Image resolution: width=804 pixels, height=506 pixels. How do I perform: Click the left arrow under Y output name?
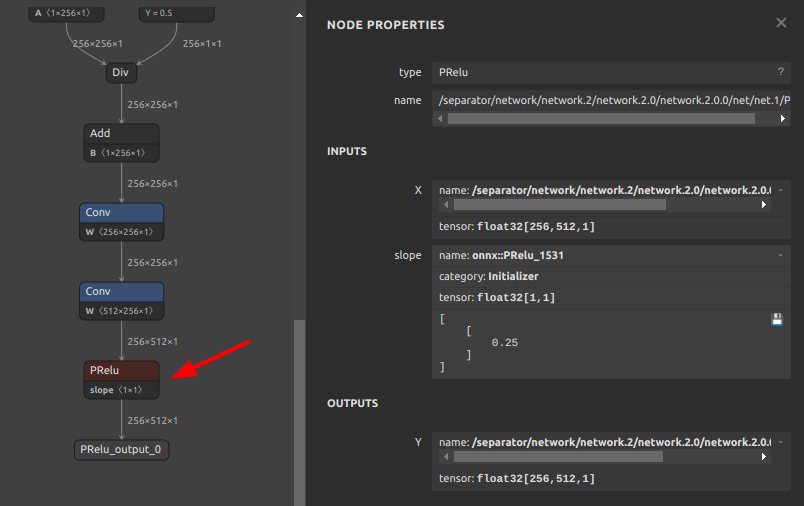[445, 456]
